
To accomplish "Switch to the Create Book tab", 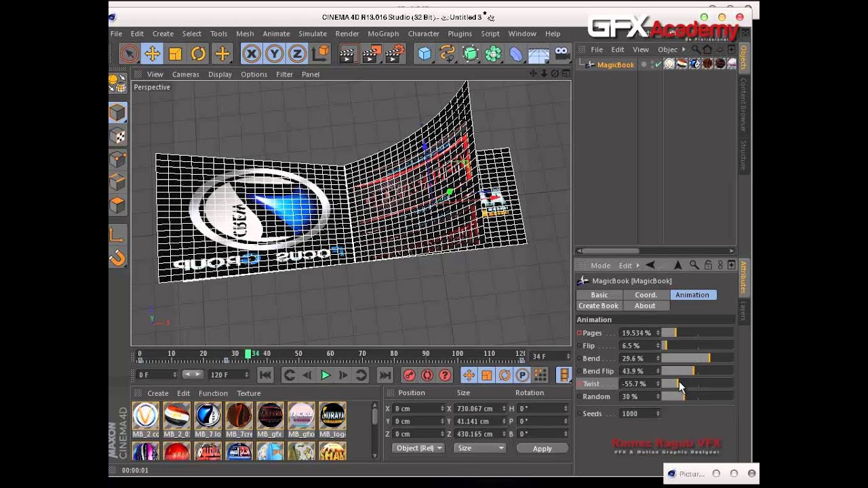I will click(x=598, y=306).
